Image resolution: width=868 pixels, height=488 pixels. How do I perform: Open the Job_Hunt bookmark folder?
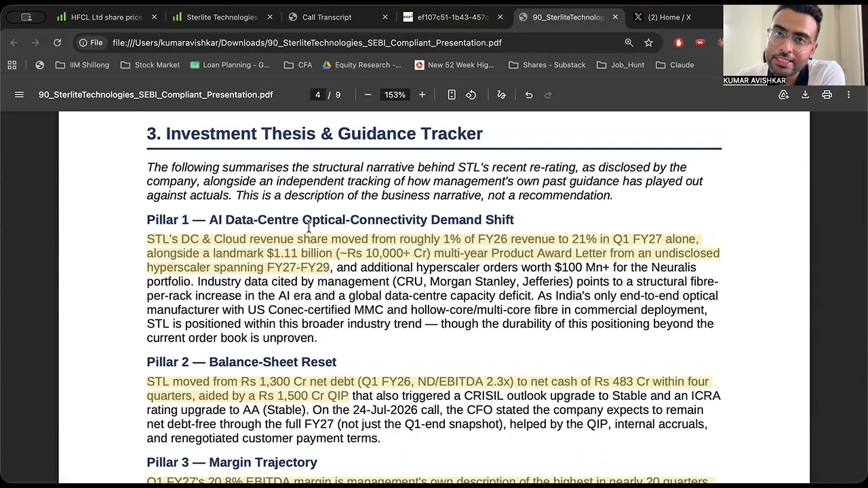pos(620,65)
